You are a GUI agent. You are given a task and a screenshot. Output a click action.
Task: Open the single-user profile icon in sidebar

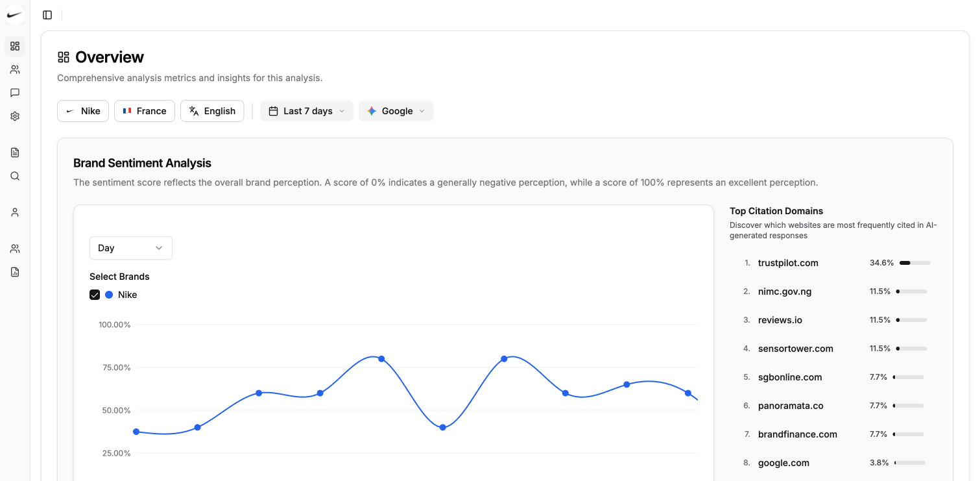pos(15,212)
